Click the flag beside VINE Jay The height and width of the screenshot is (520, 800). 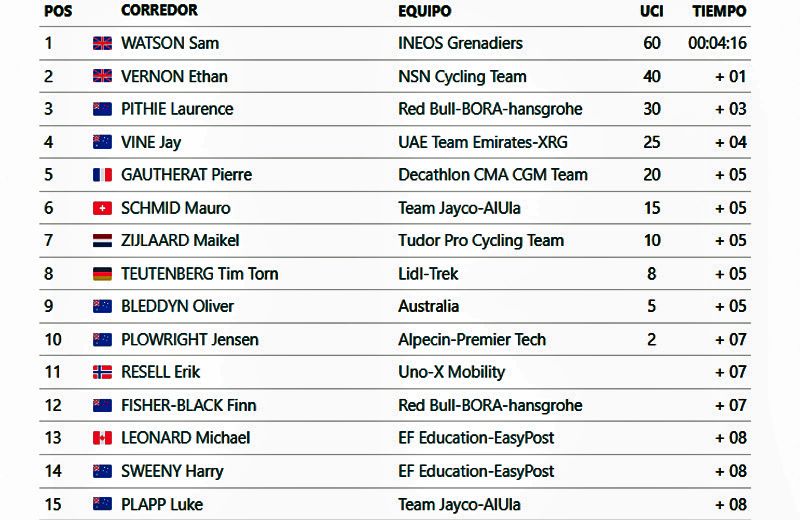102,142
